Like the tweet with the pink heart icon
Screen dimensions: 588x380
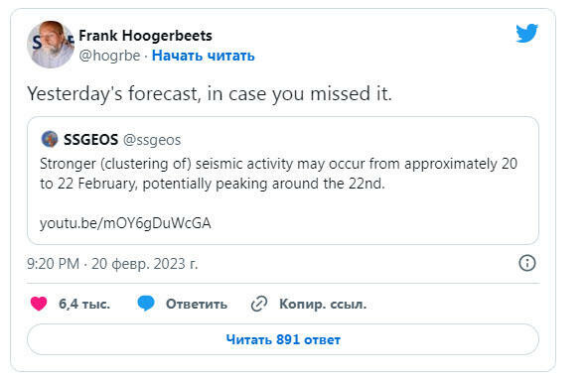point(39,304)
